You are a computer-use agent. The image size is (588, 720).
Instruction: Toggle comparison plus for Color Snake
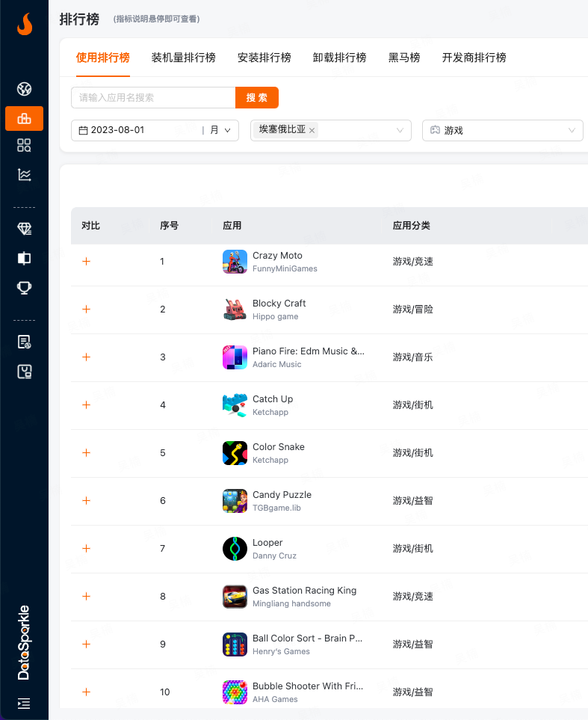86,453
